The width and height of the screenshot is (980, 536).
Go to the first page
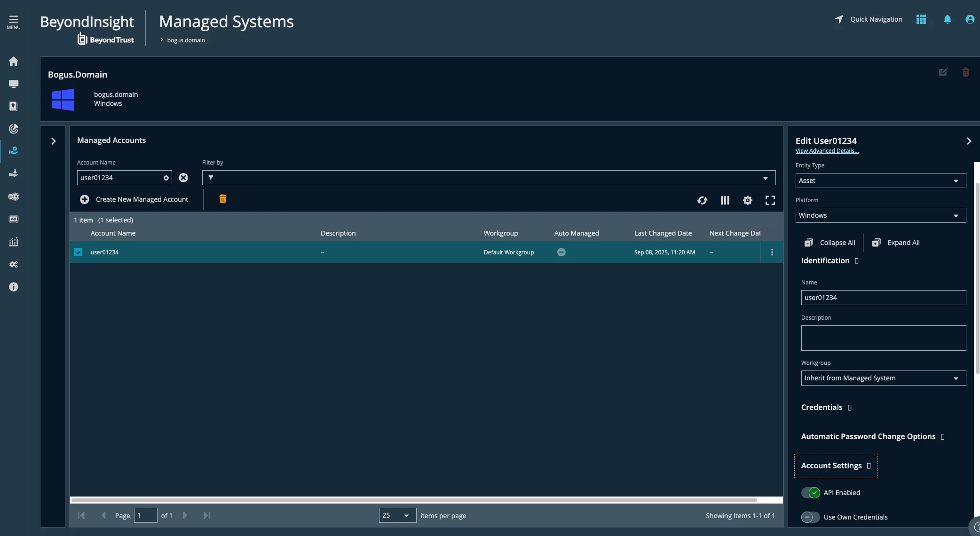[81, 515]
